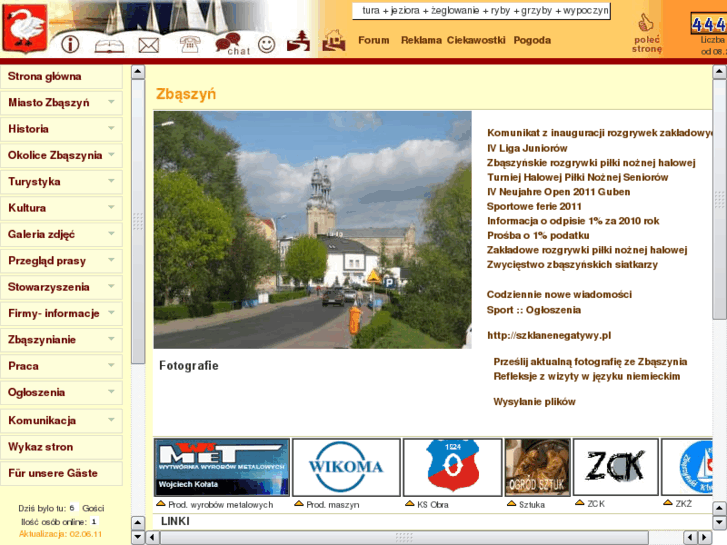The height and width of the screenshot is (545, 727).
Task: Open Sportowe ferie 2011 news link
Action: click(534, 206)
